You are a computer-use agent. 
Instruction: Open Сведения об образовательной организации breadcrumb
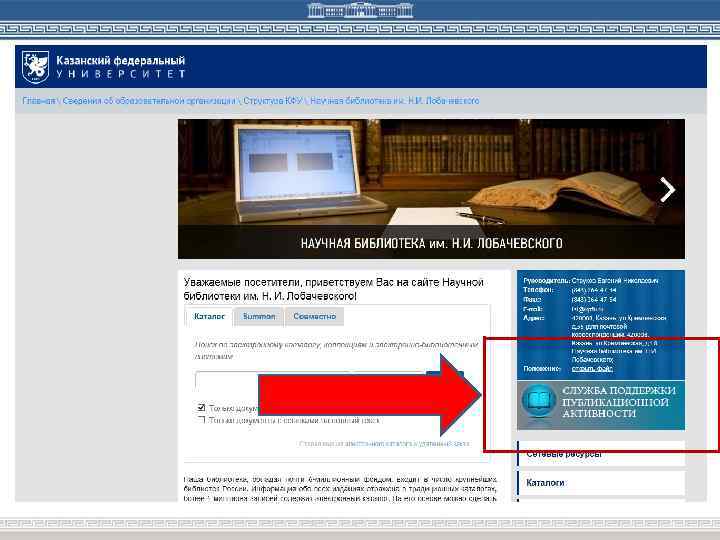tap(149, 101)
